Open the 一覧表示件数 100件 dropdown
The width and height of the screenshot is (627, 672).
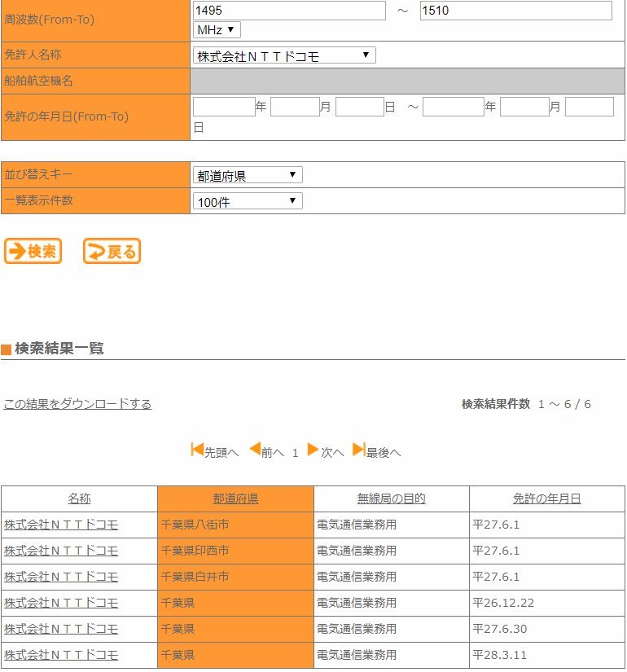248,201
